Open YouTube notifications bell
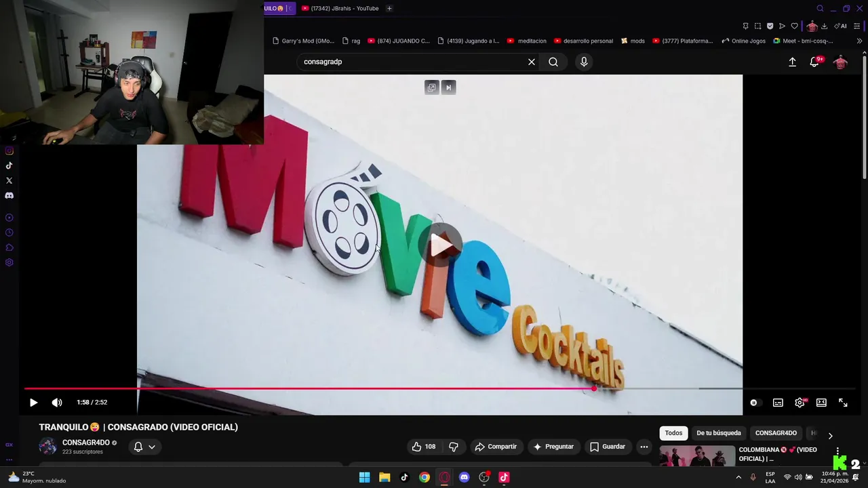Screen dimensions: 868x488 click(815, 62)
